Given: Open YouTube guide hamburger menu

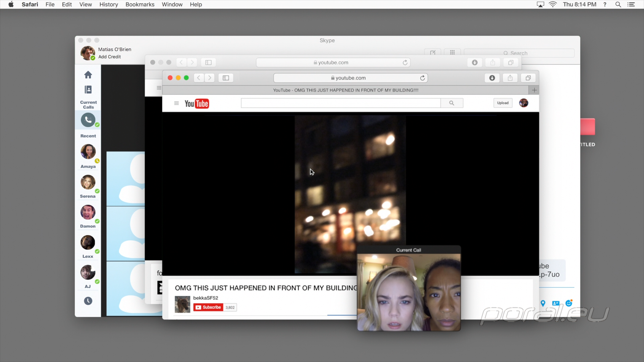Looking at the screenshot, I should click(x=176, y=103).
